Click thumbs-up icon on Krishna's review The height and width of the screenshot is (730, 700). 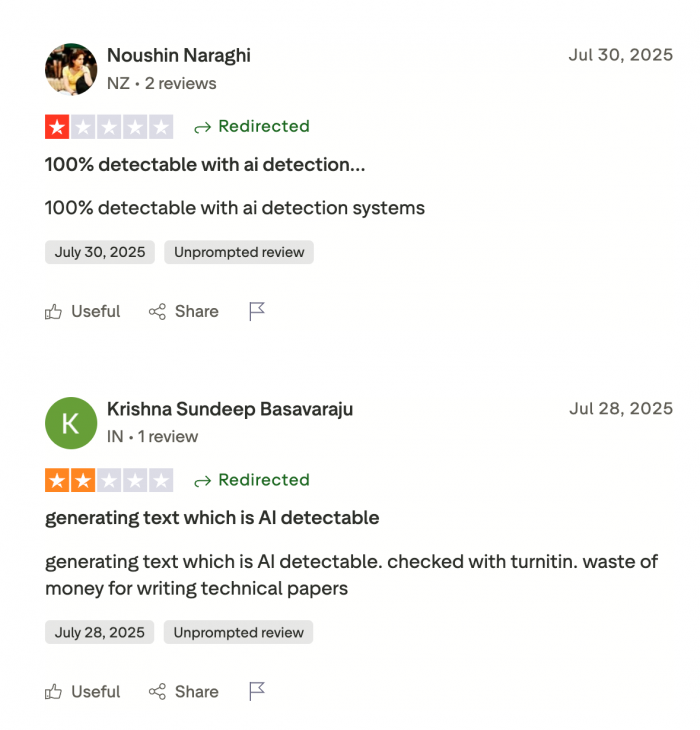click(54, 692)
